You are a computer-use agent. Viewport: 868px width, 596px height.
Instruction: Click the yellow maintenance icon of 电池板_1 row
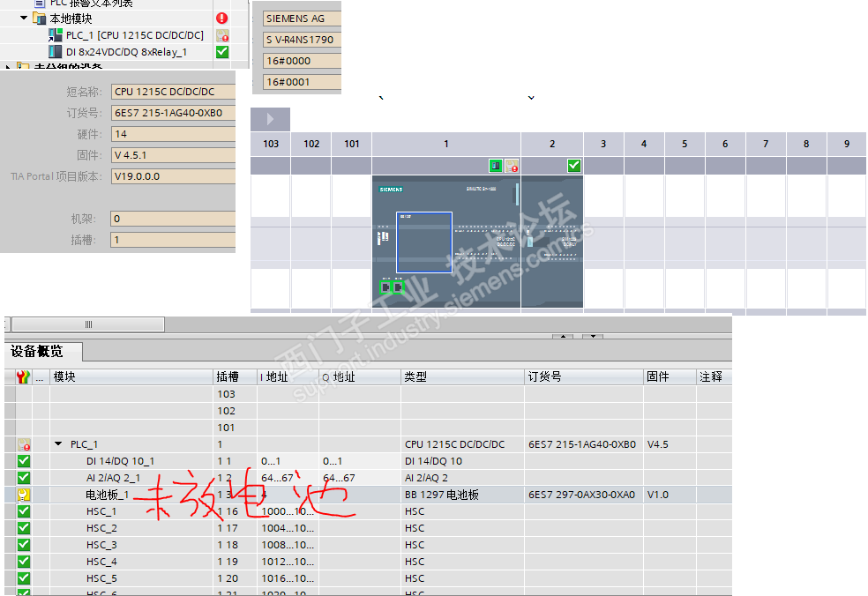point(24,495)
